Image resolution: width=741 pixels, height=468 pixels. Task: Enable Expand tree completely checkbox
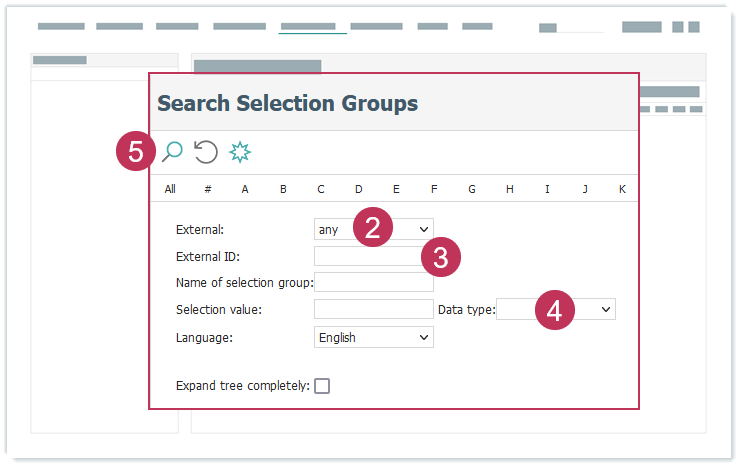click(x=322, y=386)
